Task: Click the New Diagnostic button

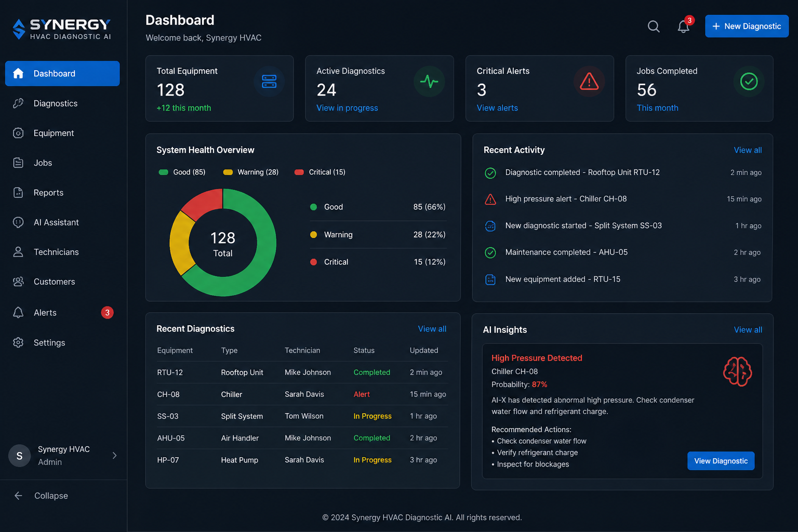Action: pyautogui.click(x=747, y=26)
